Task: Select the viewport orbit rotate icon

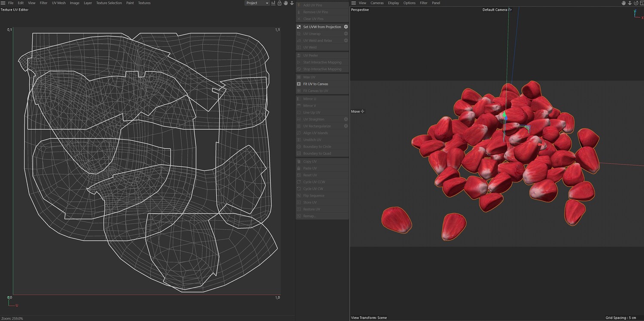Action: [x=636, y=3]
